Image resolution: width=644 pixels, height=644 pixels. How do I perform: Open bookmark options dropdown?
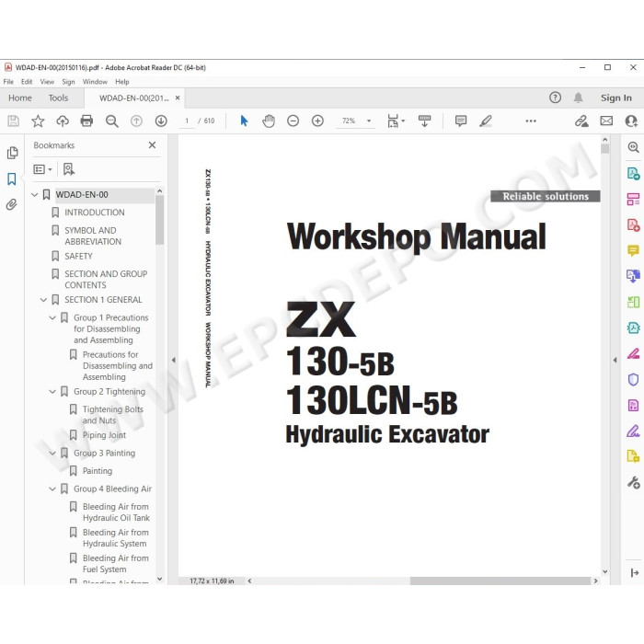[42, 169]
